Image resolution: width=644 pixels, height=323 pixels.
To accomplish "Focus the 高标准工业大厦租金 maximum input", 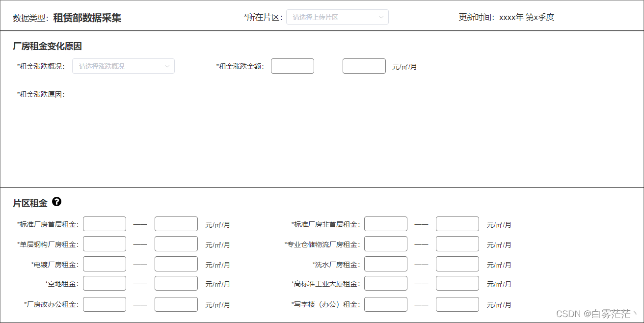I will (x=457, y=283).
